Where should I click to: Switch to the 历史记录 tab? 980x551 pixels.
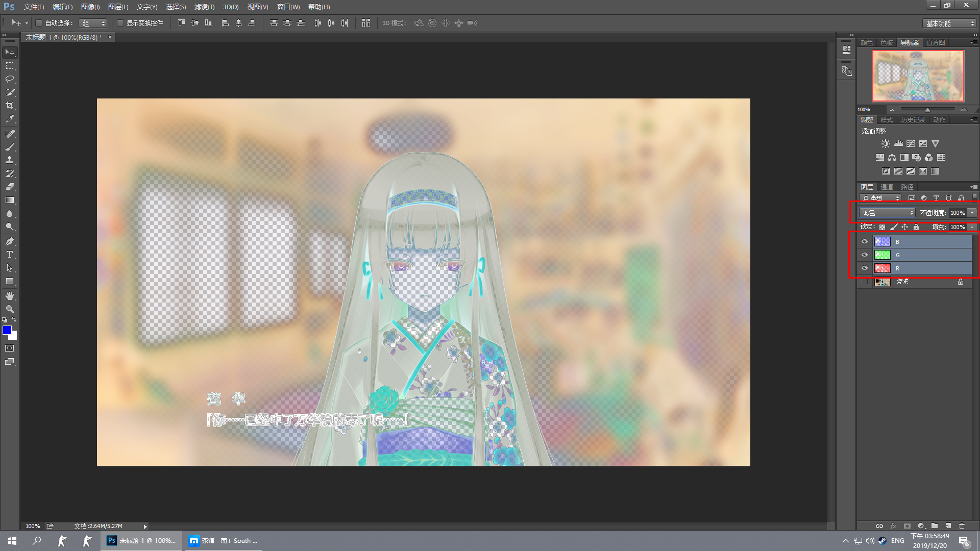point(913,120)
